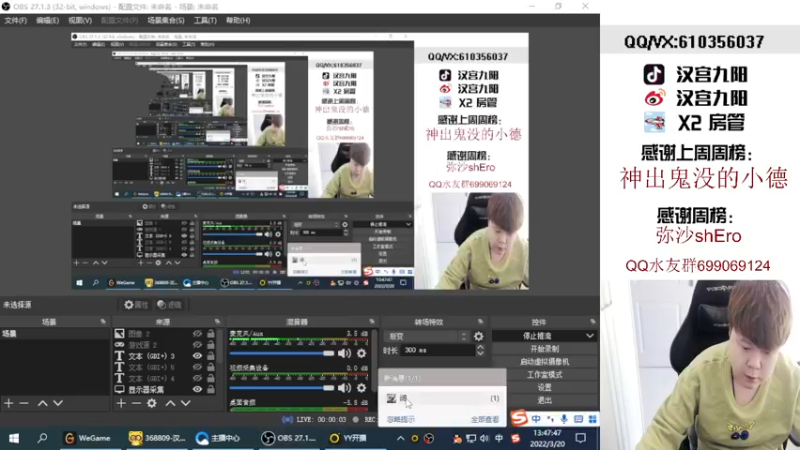The image size is (800, 450).
Task: Toggle lock on 图像 2 source
Action: tap(211, 334)
